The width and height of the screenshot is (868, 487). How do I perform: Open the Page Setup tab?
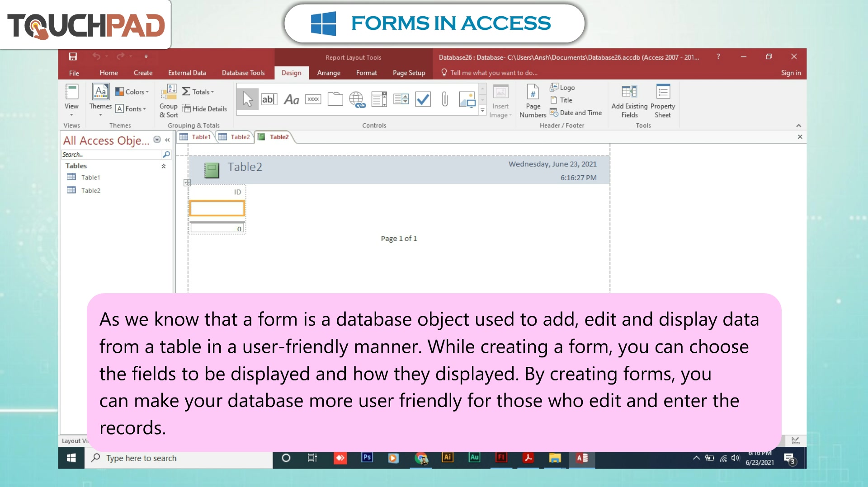[x=409, y=73]
